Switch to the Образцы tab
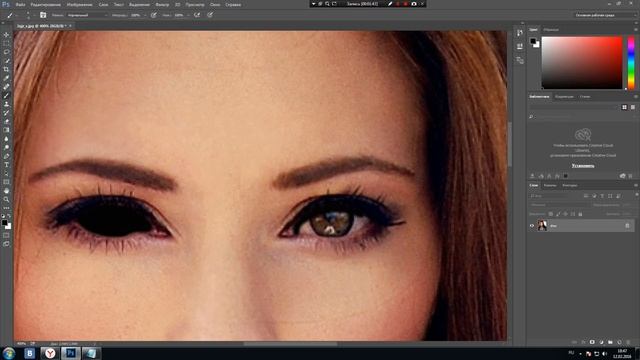Screen dimensions: 640x360 [x=551, y=30]
